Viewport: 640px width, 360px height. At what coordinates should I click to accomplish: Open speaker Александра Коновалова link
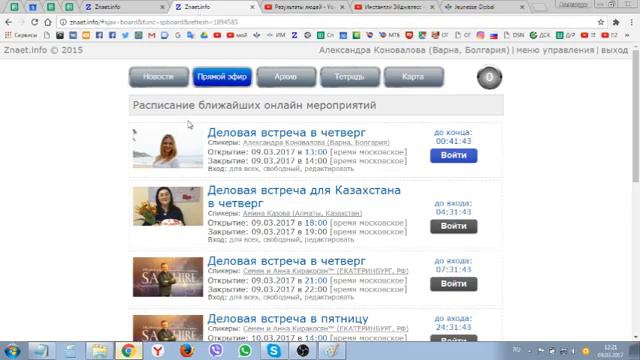(316, 143)
